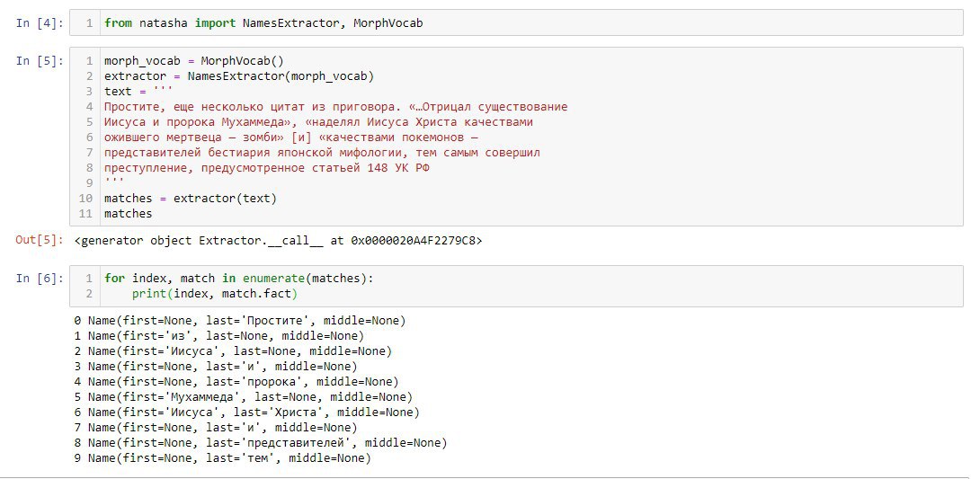Screen dimensions: 980x479
Task: Click the string line starting 'Простите, еще несколько'
Action: click(335, 107)
